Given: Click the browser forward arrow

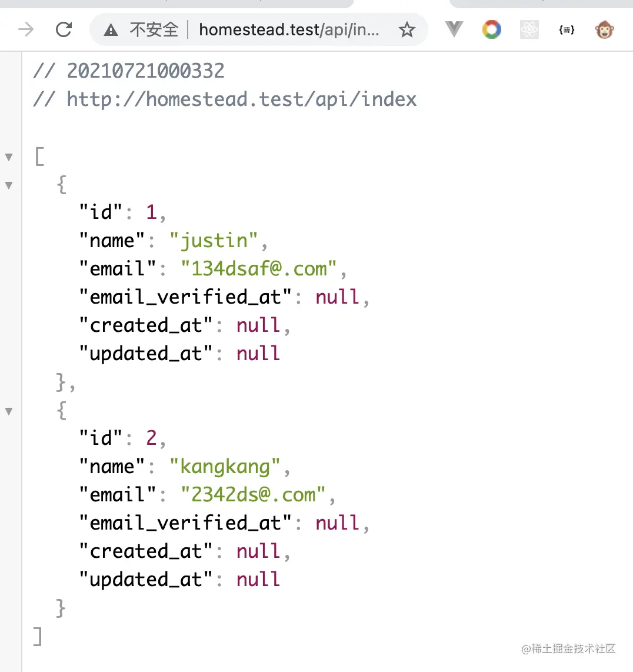Looking at the screenshot, I should [x=26, y=29].
